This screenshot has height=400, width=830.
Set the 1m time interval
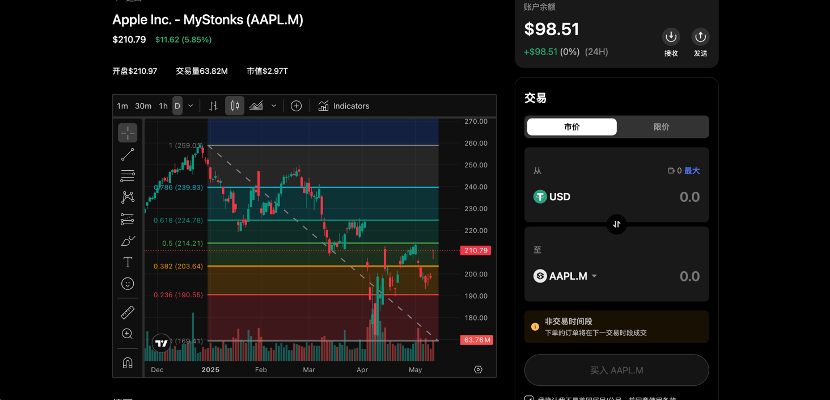[122, 106]
